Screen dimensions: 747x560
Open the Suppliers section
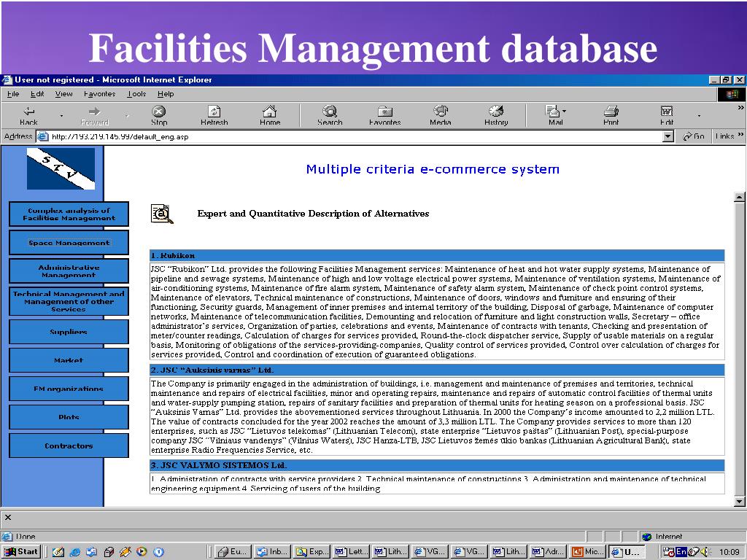(x=69, y=332)
